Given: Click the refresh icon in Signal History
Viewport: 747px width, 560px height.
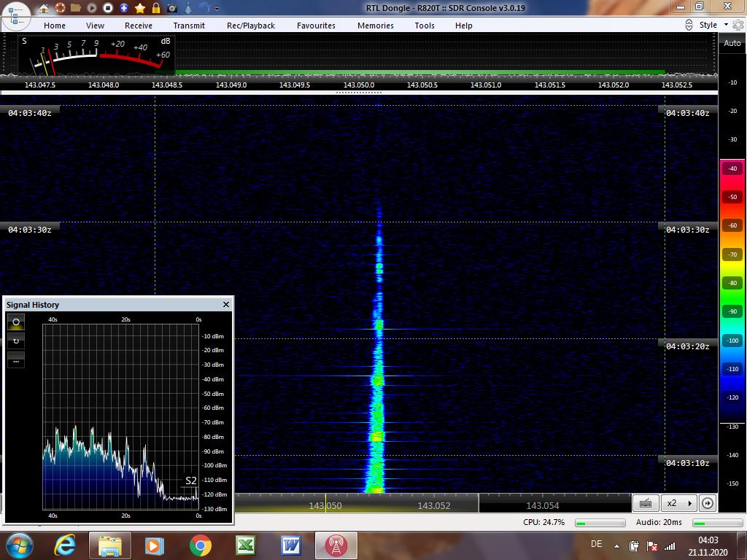Looking at the screenshot, I should click(x=16, y=341).
